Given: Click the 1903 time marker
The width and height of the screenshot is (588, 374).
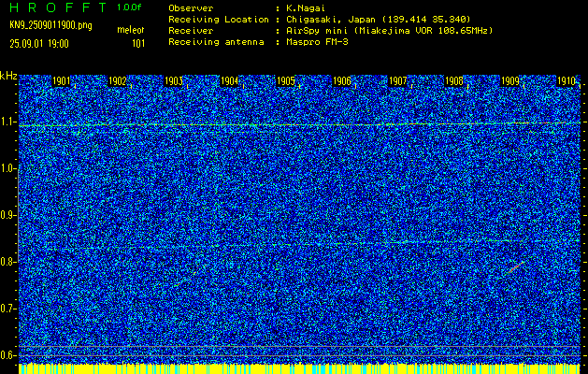Looking at the screenshot, I should 173,81.
